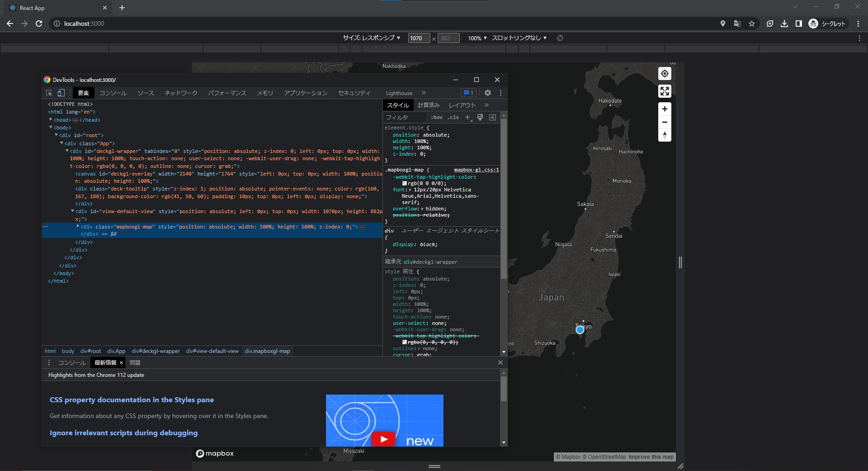Image resolution: width=868 pixels, height=471 pixels.
Task: Click the Improve this map link
Action: click(651, 457)
